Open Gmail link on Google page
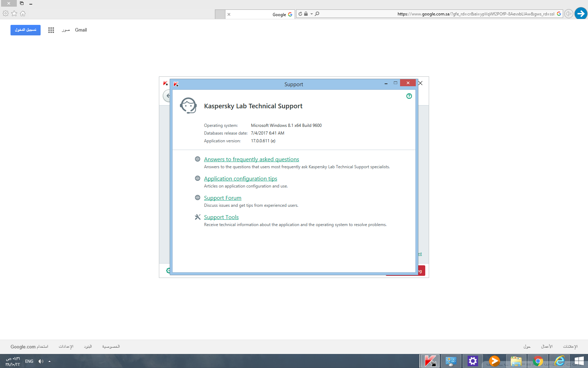Viewport: 588px width, 368px height. pos(81,30)
